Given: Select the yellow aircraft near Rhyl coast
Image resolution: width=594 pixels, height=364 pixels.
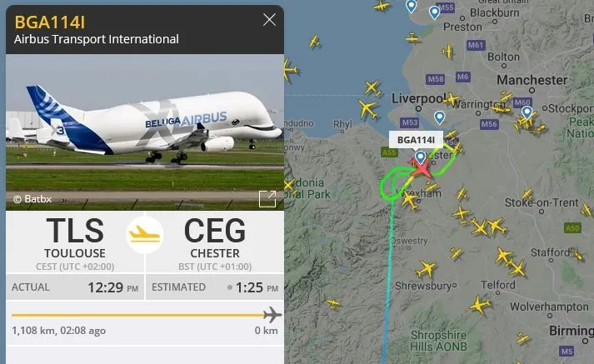Looking at the screenshot, I should click(367, 109).
